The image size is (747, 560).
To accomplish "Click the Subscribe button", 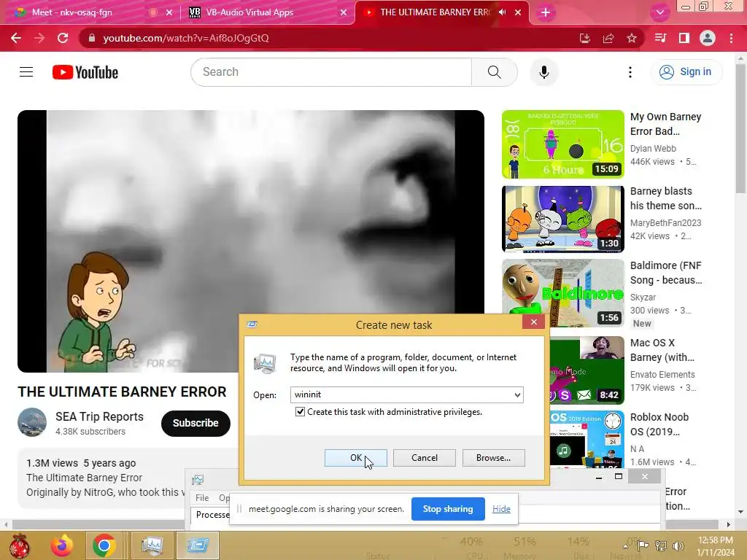I will pos(196,423).
